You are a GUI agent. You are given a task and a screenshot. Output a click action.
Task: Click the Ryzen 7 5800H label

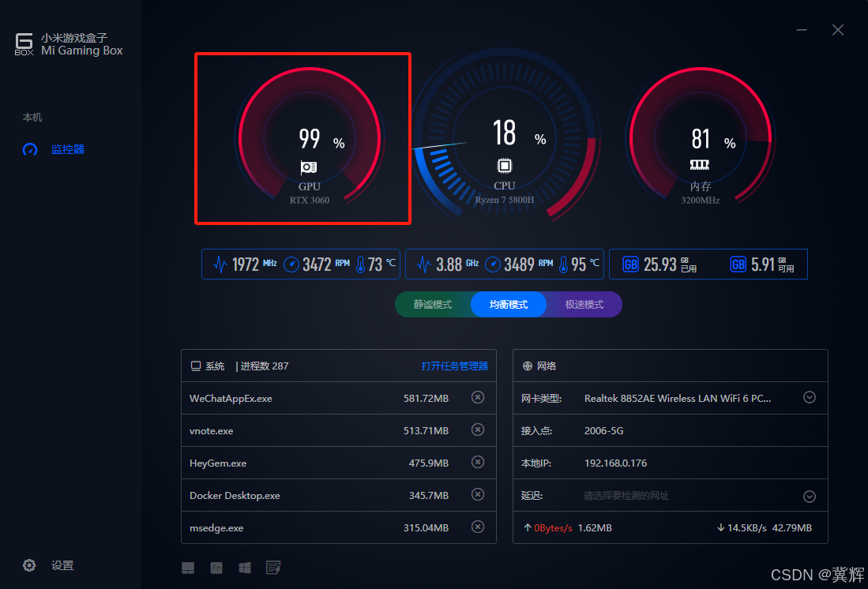505,200
